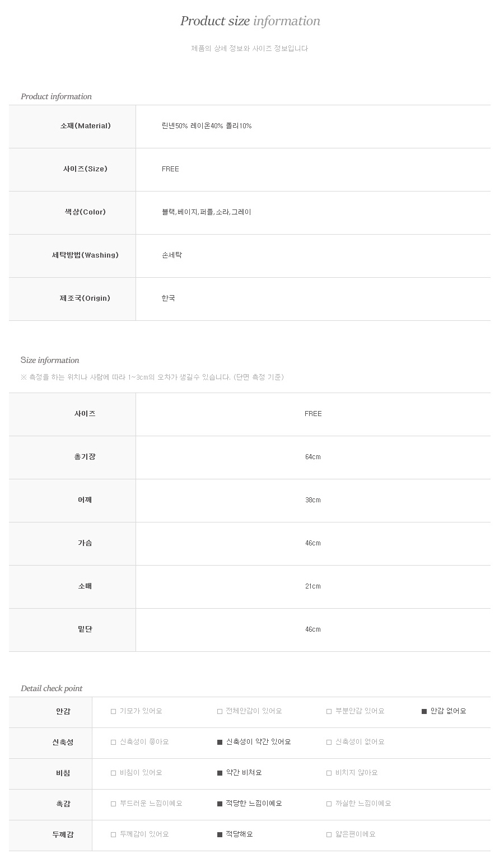Check the '비치지 않아요' checkbox

pyautogui.click(x=329, y=773)
